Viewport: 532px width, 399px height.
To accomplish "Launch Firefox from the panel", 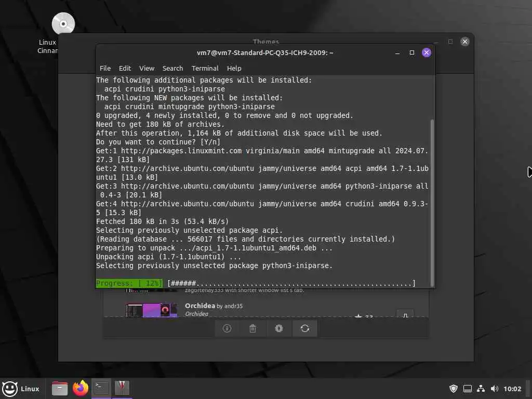I will (81, 389).
